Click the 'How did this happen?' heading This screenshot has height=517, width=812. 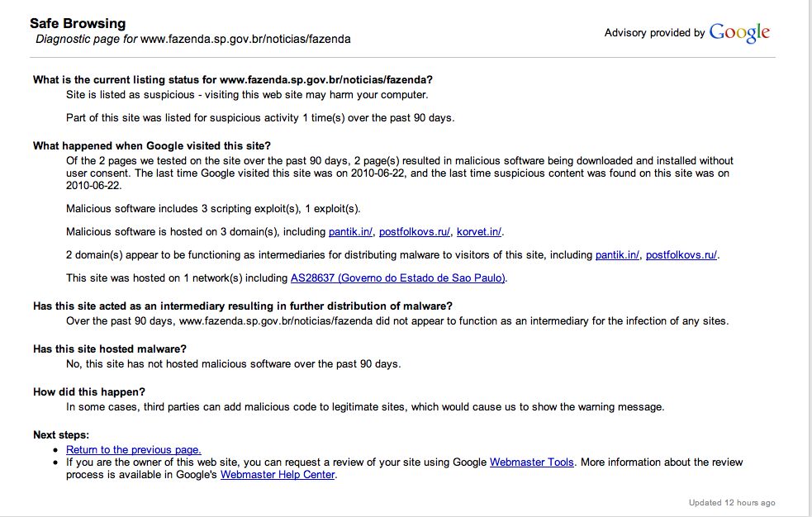click(89, 392)
